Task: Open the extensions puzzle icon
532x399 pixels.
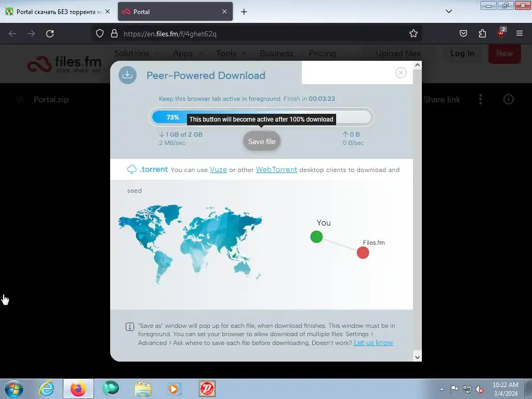Action: pos(482,34)
